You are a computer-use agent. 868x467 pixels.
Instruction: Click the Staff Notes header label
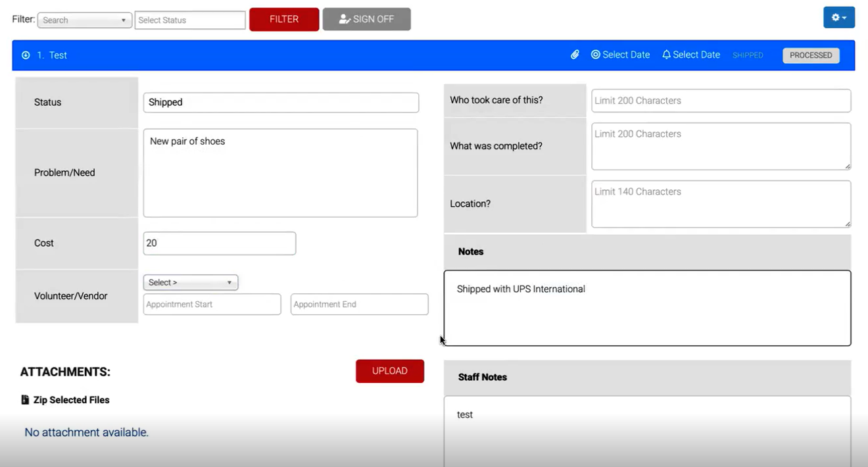click(x=483, y=378)
